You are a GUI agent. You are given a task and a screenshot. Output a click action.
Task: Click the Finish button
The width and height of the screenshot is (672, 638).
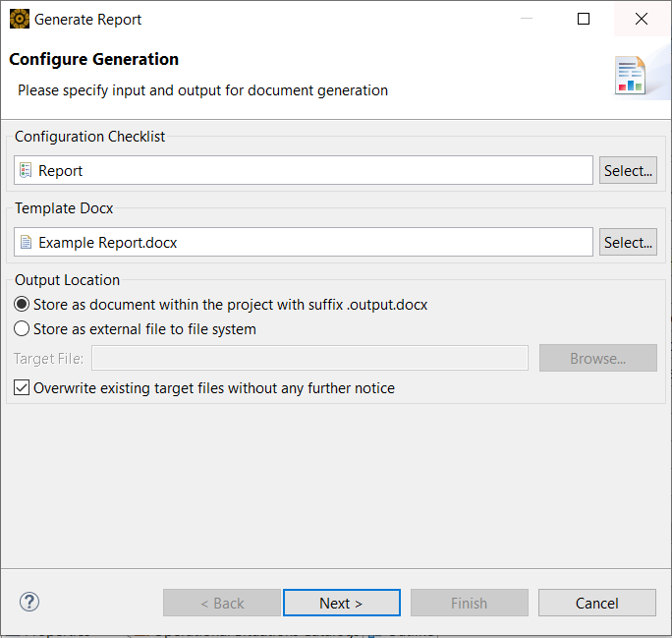[x=469, y=603]
